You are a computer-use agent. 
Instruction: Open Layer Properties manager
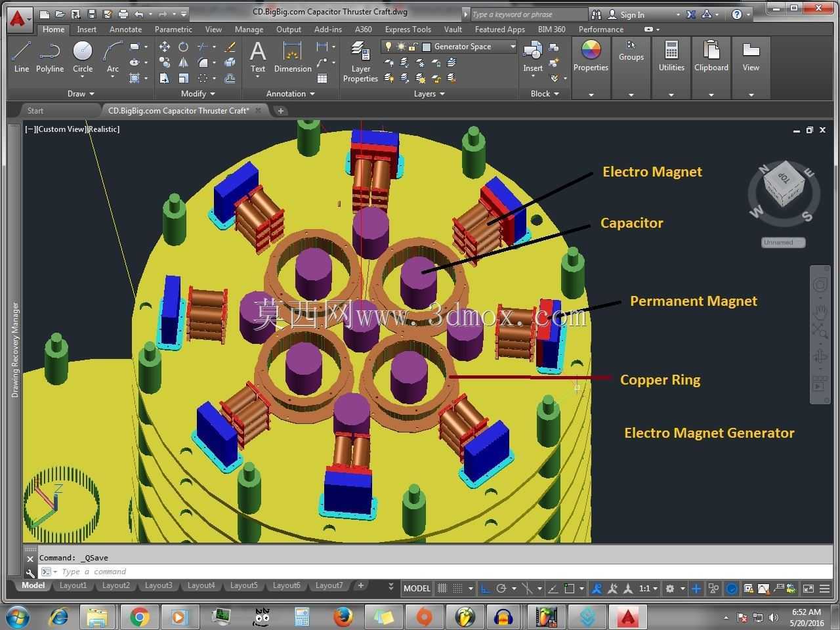click(360, 61)
